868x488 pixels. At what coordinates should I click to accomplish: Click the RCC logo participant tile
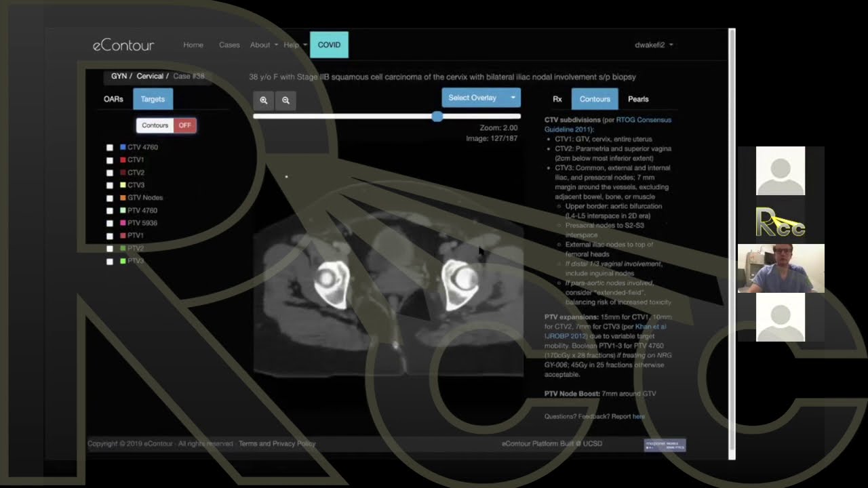(x=781, y=220)
